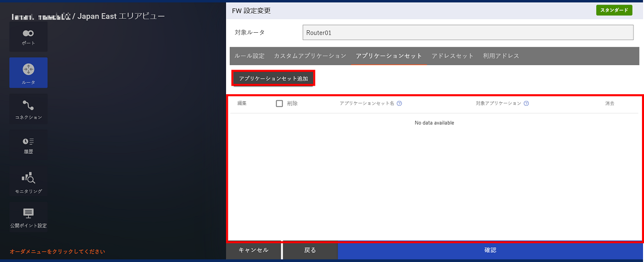Viewport: 644px width, 262px height.
Task: Click the 対象アプリケーション column header
Action: pos(499,103)
